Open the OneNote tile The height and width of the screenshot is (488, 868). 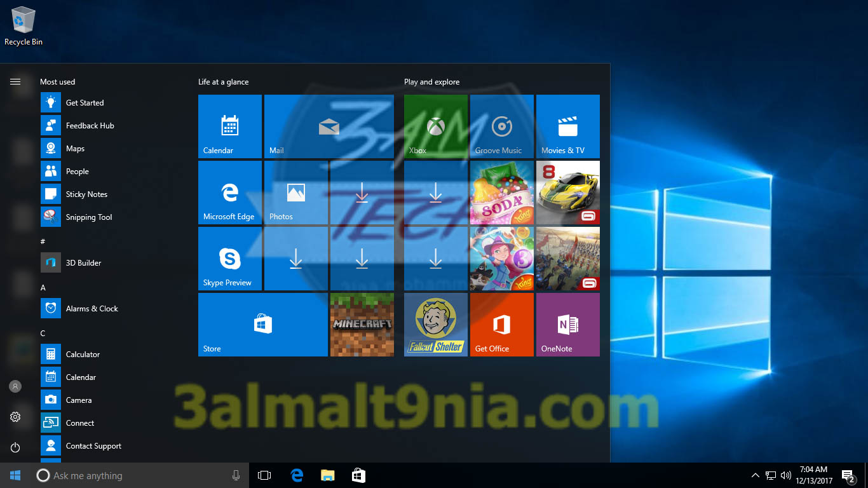tap(568, 325)
